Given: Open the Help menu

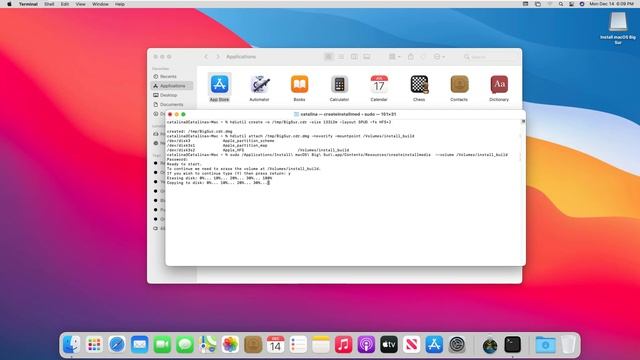Looking at the screenshot, I should [x=120, y=4].
